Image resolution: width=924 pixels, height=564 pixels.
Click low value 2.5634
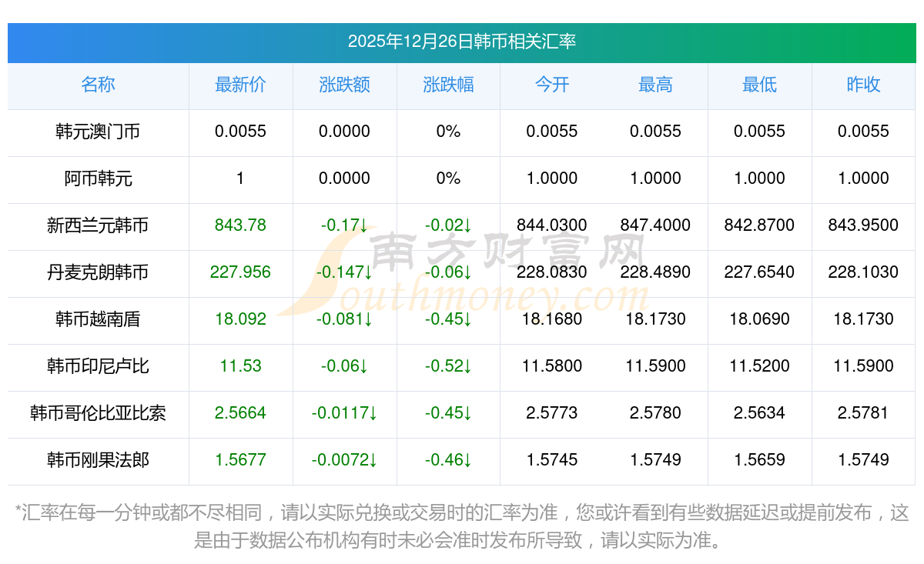click(x=759, y=413)
